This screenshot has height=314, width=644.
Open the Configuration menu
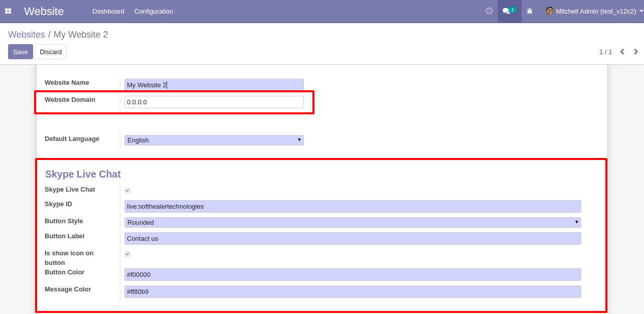[153, 11]
